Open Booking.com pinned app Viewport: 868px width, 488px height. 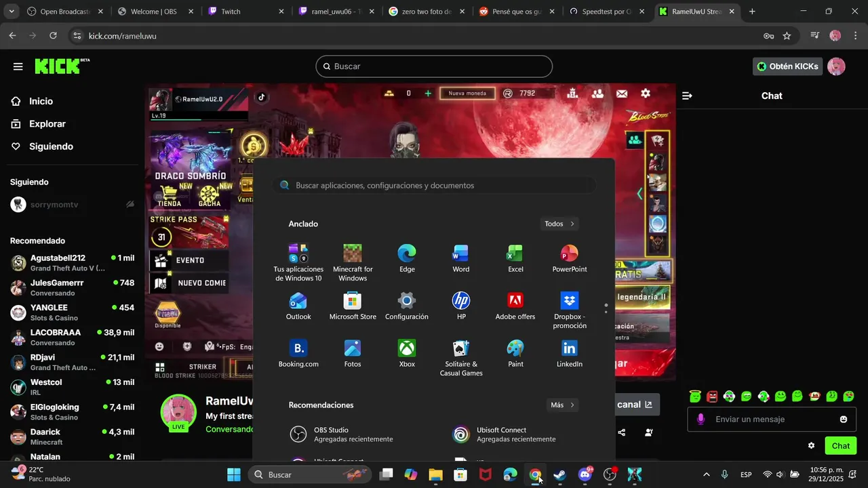click(x=298, y=353)
